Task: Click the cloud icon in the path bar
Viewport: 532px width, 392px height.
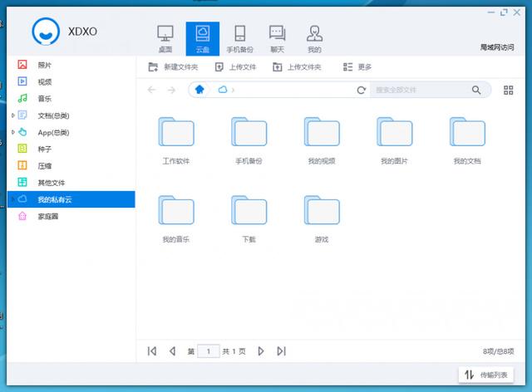Action: coord(223,90)
